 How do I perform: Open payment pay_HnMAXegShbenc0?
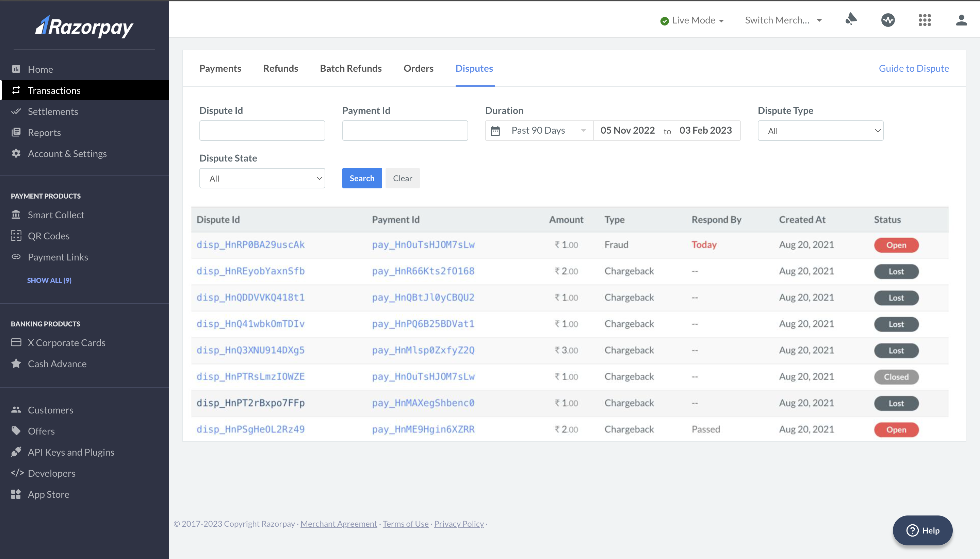[423, 403]
